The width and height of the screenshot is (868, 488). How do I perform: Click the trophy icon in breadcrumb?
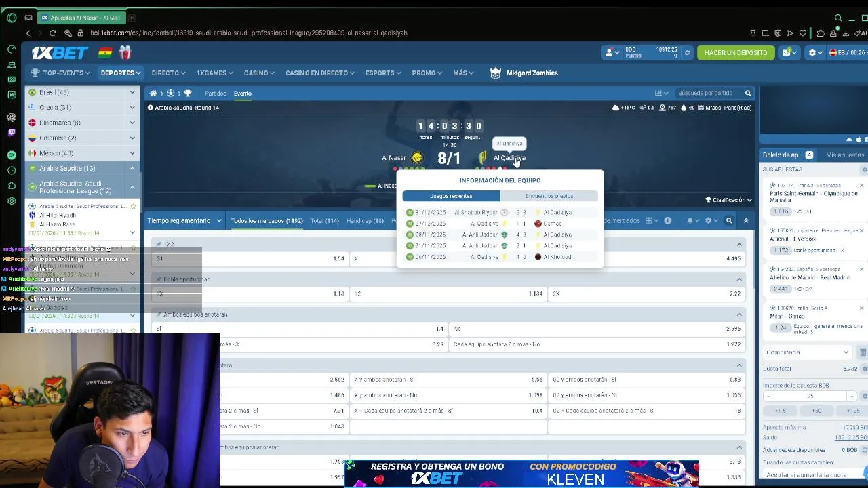click(188, 93)
